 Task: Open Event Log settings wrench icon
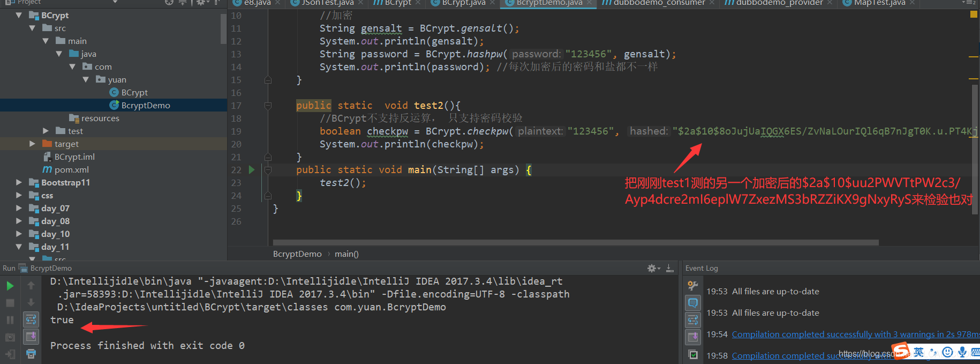coord(693,286)
